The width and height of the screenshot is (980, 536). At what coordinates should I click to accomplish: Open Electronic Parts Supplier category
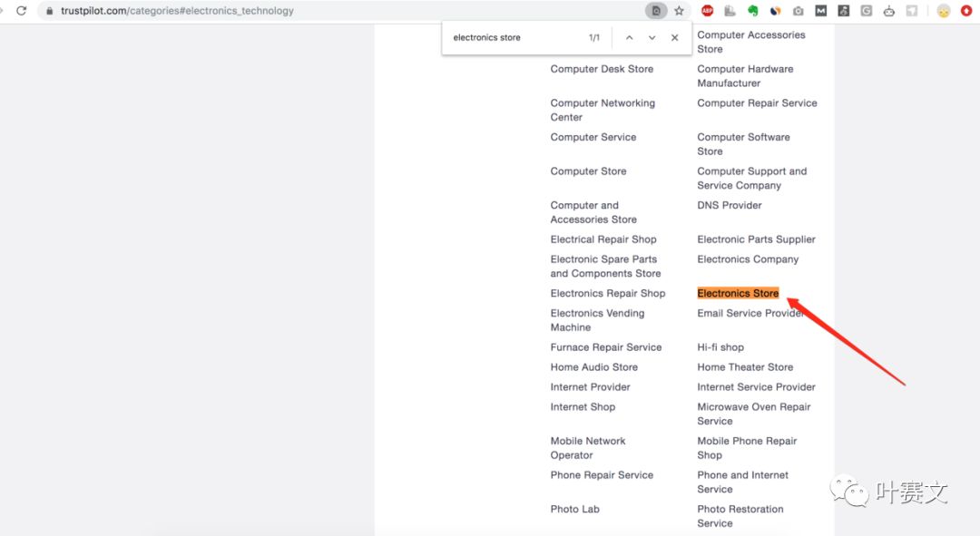[756, 239]
